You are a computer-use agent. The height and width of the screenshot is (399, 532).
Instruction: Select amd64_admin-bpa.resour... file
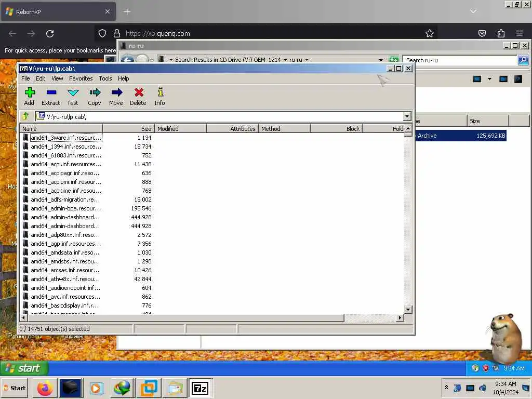click(x=66, y=208)
